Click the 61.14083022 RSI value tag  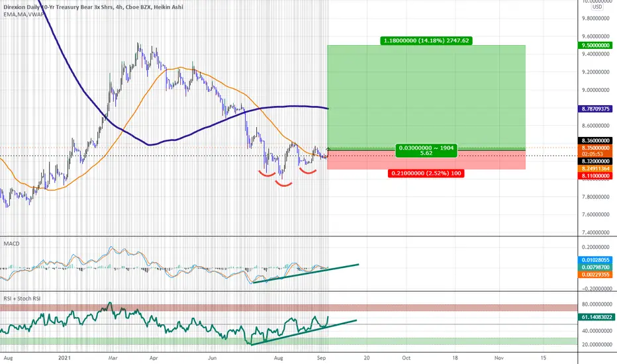pyautogui.click(x=596, y=317)
